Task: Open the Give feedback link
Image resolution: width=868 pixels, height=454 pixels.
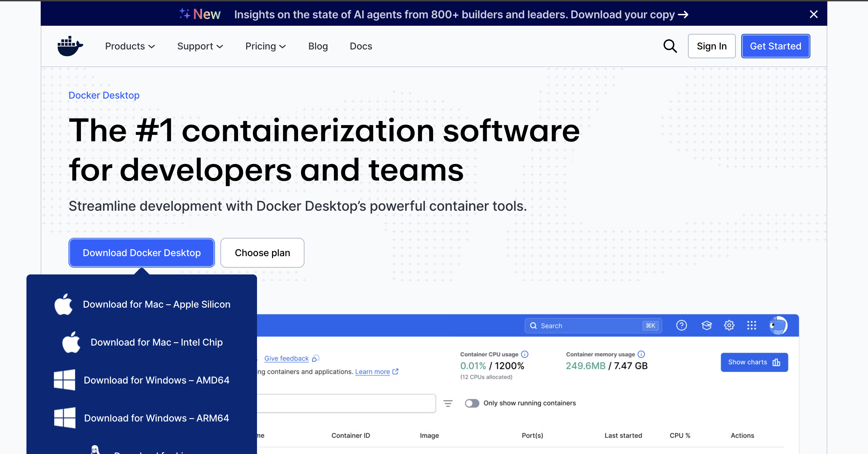Action: [x=287, y=358]
